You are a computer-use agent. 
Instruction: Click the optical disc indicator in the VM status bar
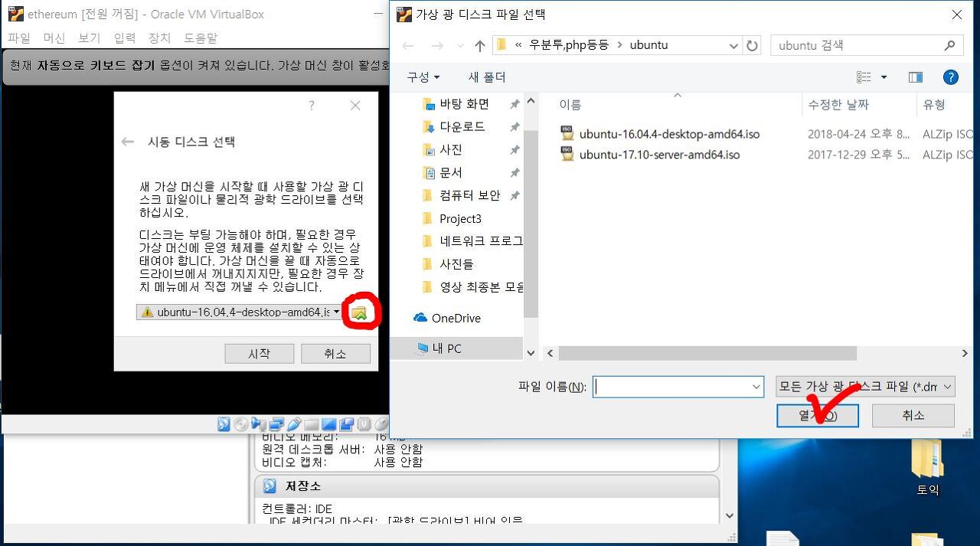[x=240, y=424]
